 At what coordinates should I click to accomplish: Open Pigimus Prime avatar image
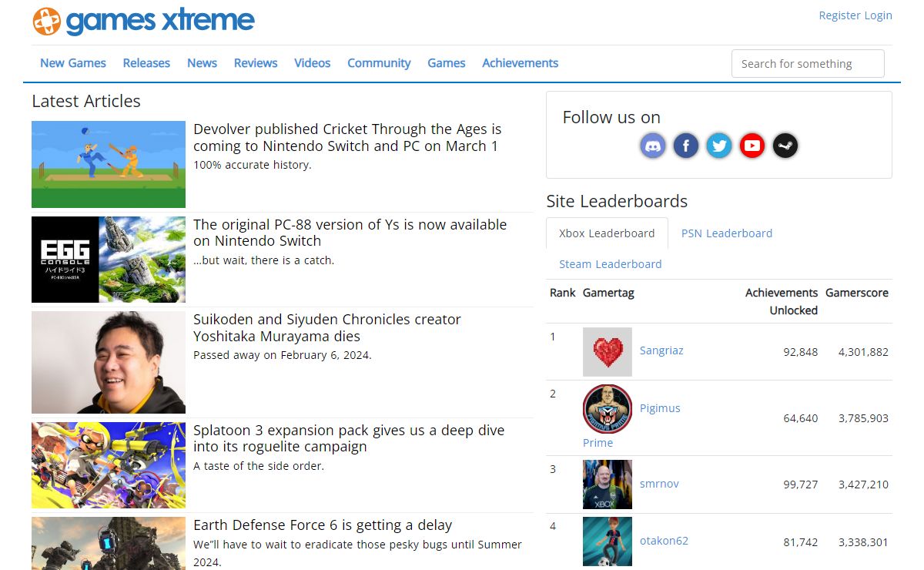(608, 409)
